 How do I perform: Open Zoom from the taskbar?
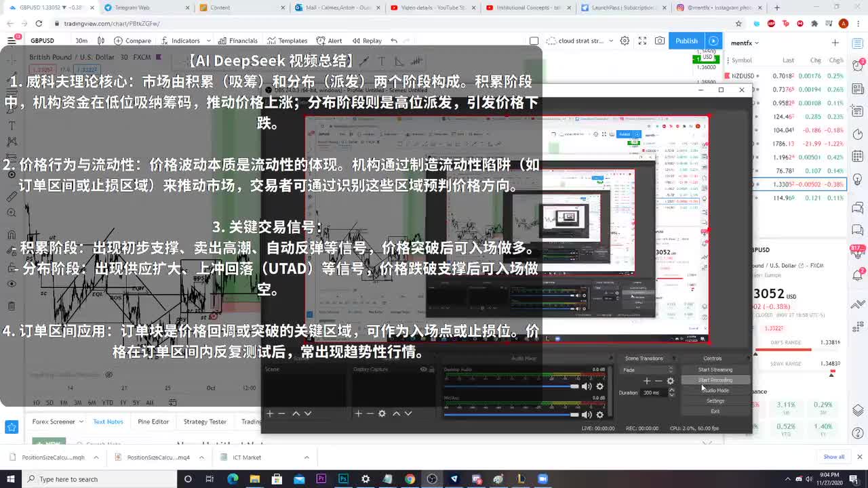[542, 479]
